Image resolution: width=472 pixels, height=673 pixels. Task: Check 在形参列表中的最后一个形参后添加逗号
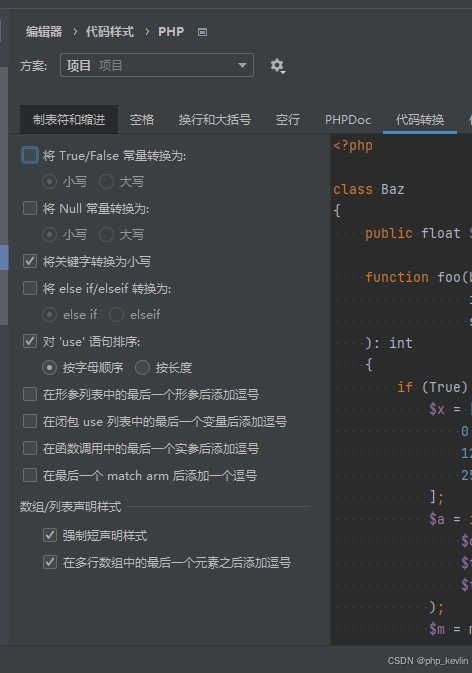[x=30, y=394]
